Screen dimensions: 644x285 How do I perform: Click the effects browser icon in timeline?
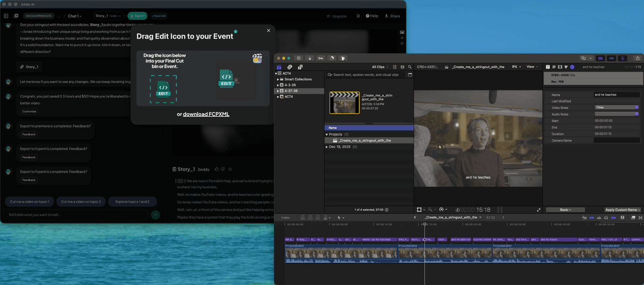(x=633, y=218)
